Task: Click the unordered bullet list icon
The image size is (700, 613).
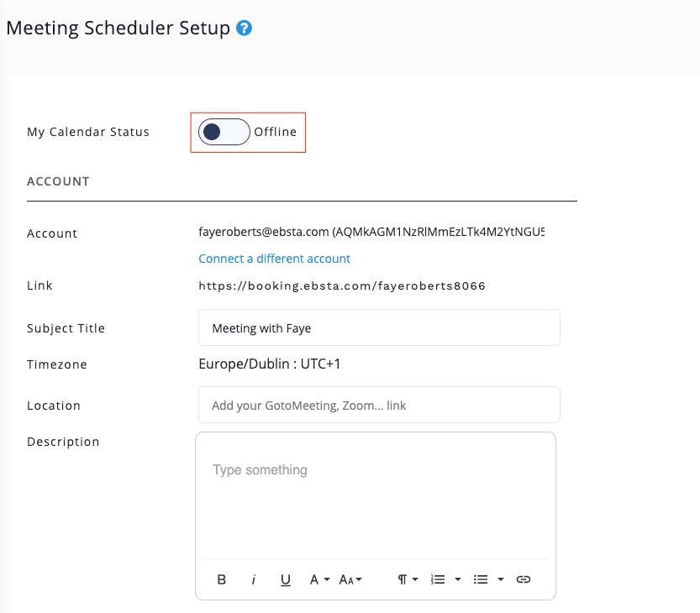Action: [481, 579]
